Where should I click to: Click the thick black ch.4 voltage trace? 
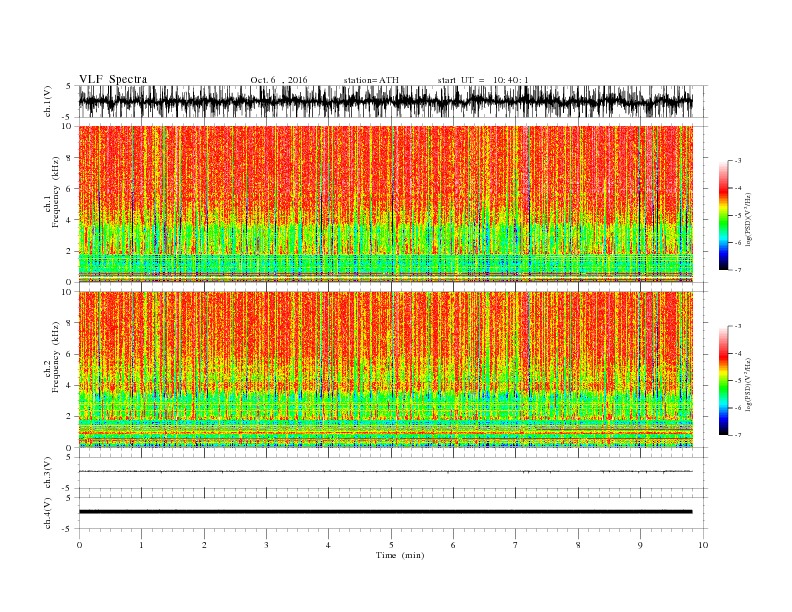pyautogui.click(x=386, y=512)
